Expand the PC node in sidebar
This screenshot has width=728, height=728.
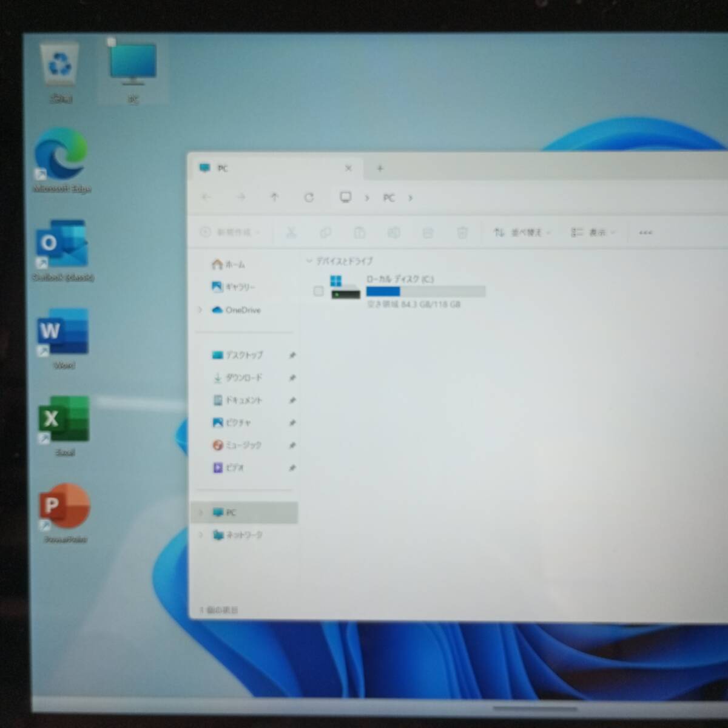[x=201, y=513]
